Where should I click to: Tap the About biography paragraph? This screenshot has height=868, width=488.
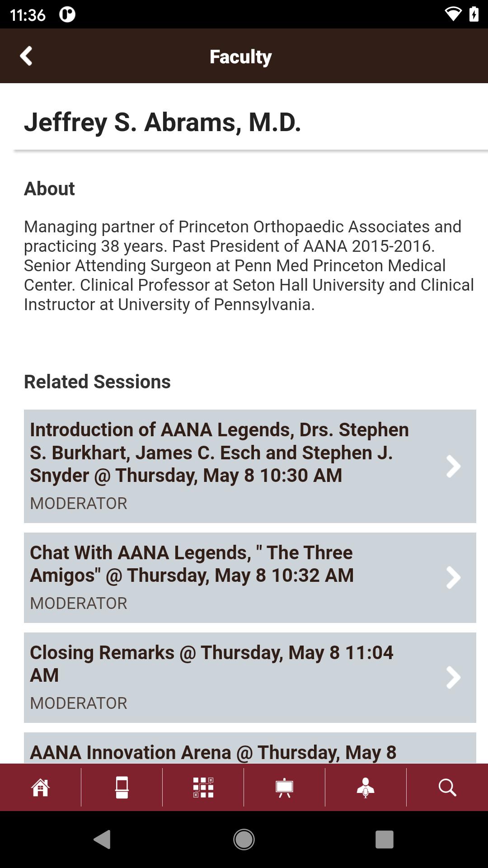249,265
